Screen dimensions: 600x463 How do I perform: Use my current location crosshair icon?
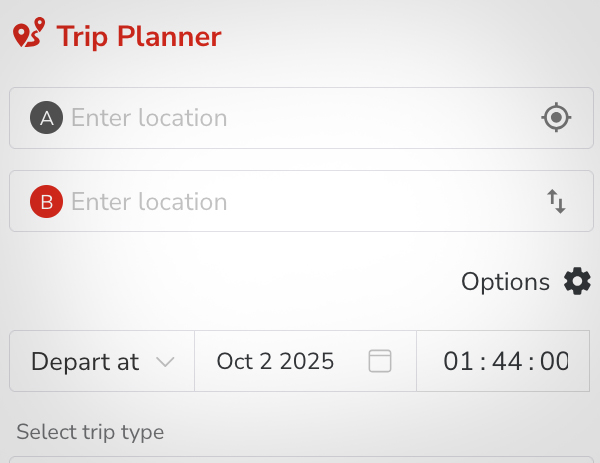pyautogui.click(x=556, y=118)
